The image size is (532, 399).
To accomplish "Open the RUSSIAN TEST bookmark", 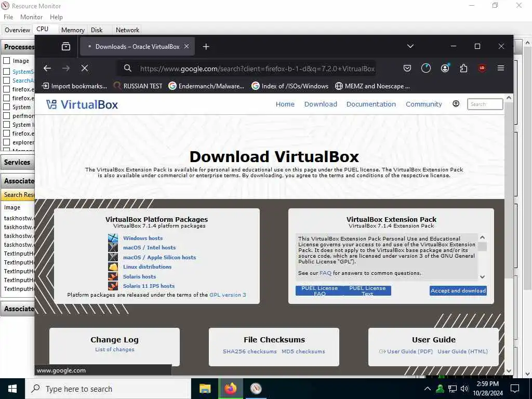I will coord(137,86).
